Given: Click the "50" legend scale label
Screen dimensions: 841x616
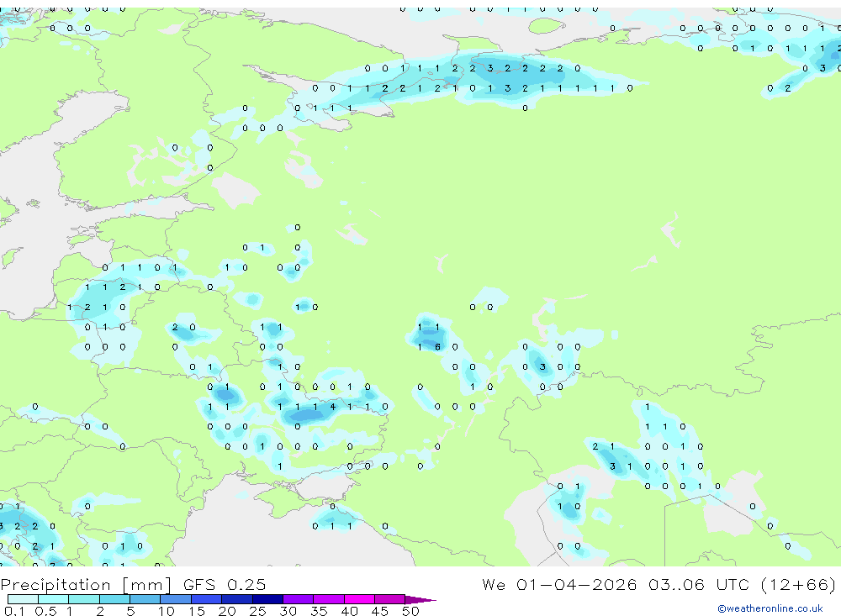Looking at the screenshot, I should pos(410,611).
